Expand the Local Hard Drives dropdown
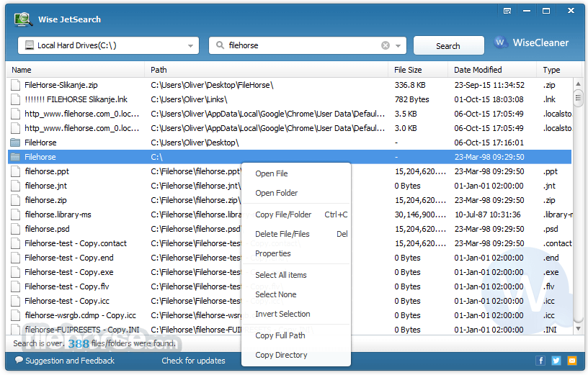The height and width of the screenshot is (375, 588). [x=190, y=45]
